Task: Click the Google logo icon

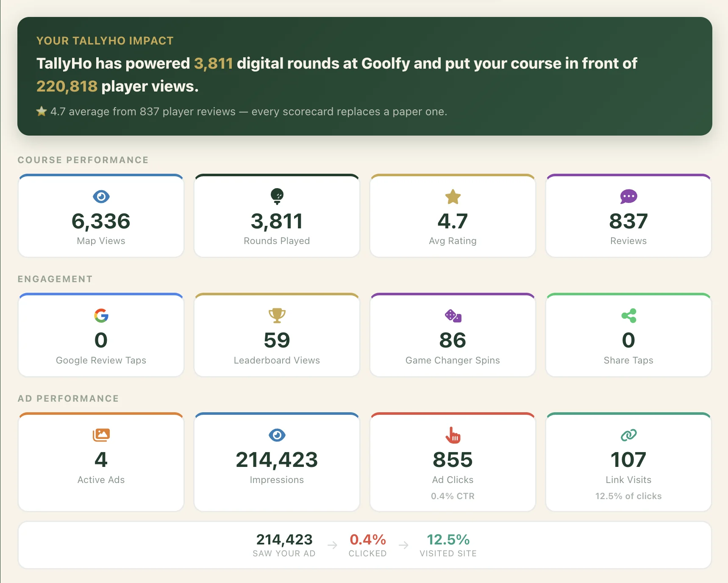Action: tap(101, 316)
